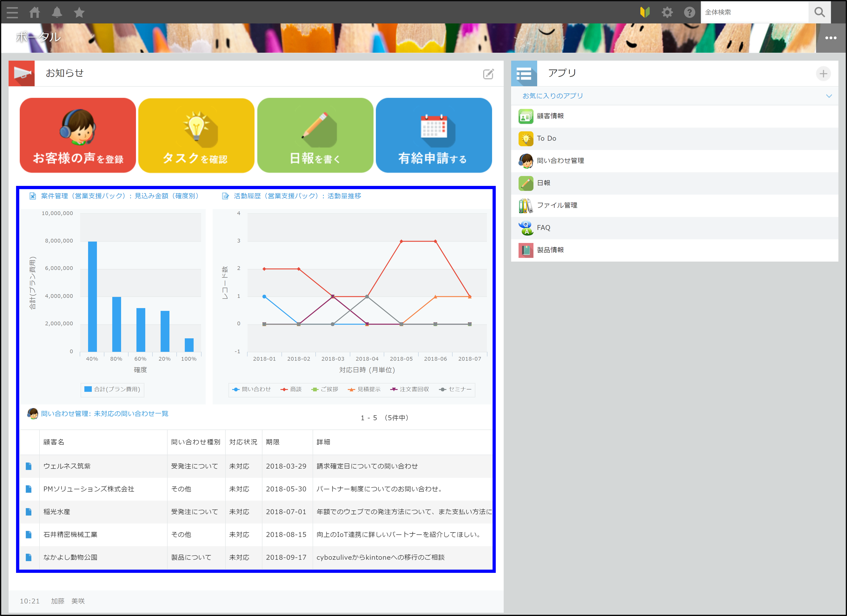Screen dimensions: 847x616
Task: Add a new app with plus button
Action: click(x=823, y=74)
